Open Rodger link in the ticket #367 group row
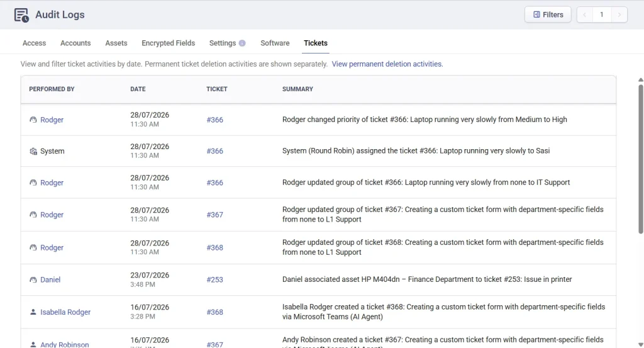The width and height of the screenshot is (644, 348). tap(52, 215)
